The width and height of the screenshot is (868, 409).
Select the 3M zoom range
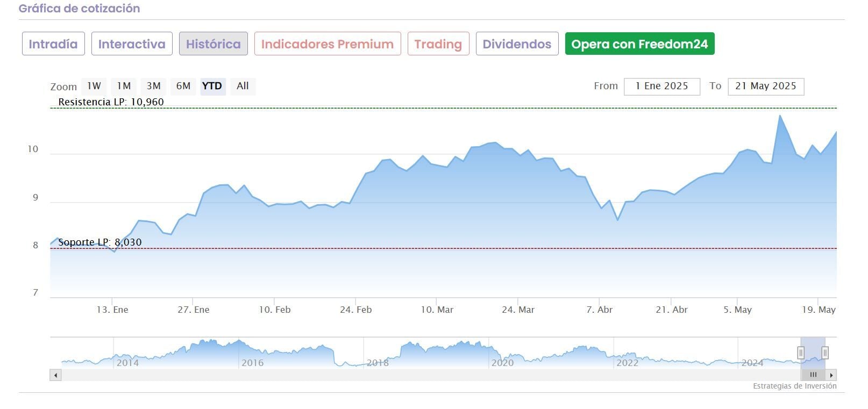point(154,86)
